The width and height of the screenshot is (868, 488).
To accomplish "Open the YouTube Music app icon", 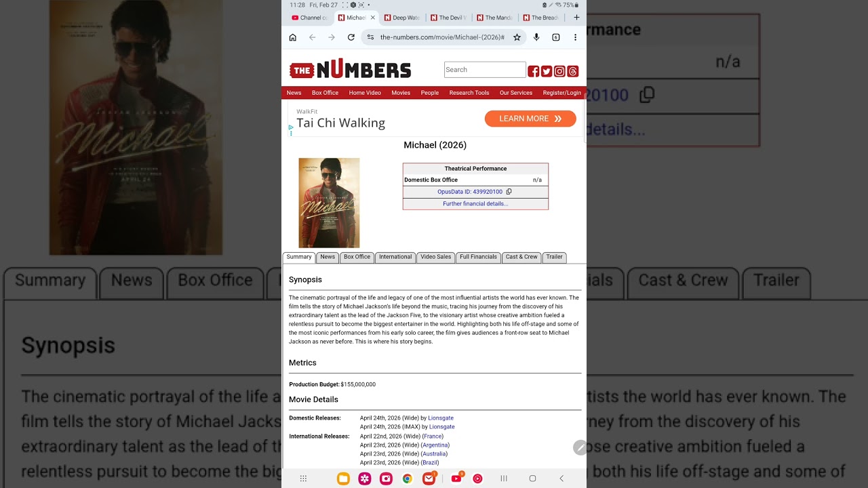I will 477,479.
